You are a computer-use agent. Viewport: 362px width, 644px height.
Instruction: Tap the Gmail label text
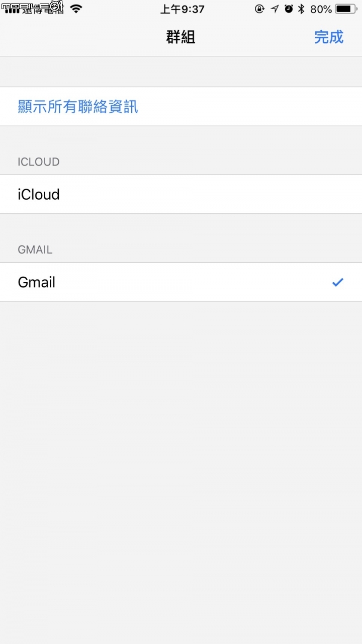pyautogui.click(x=37, y=282)
